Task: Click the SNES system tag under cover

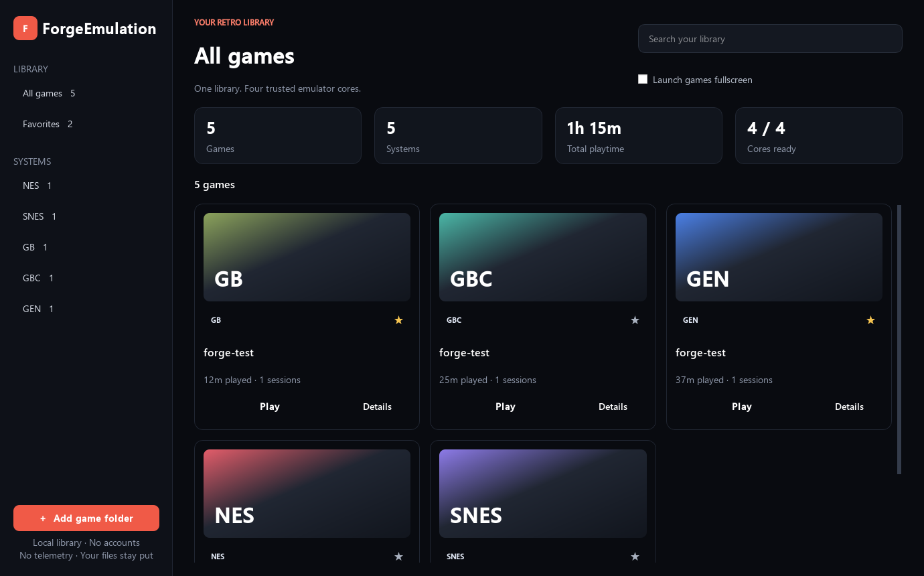Action: point(455,557)
